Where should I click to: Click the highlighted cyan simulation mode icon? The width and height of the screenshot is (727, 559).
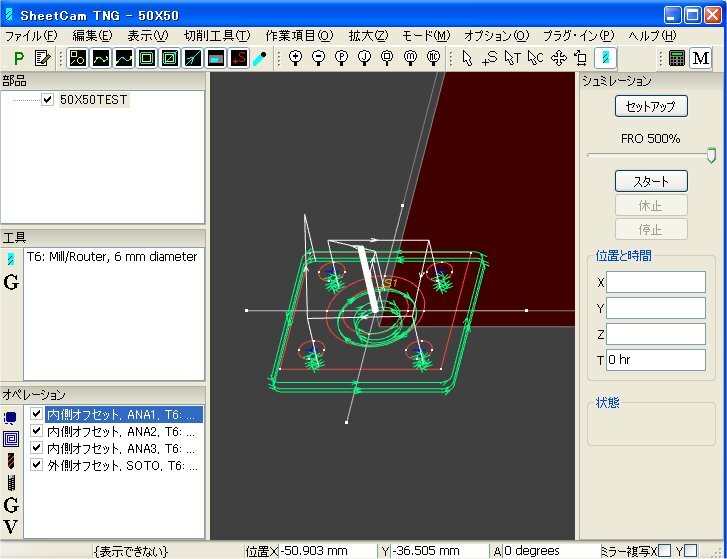coord(606,58)
